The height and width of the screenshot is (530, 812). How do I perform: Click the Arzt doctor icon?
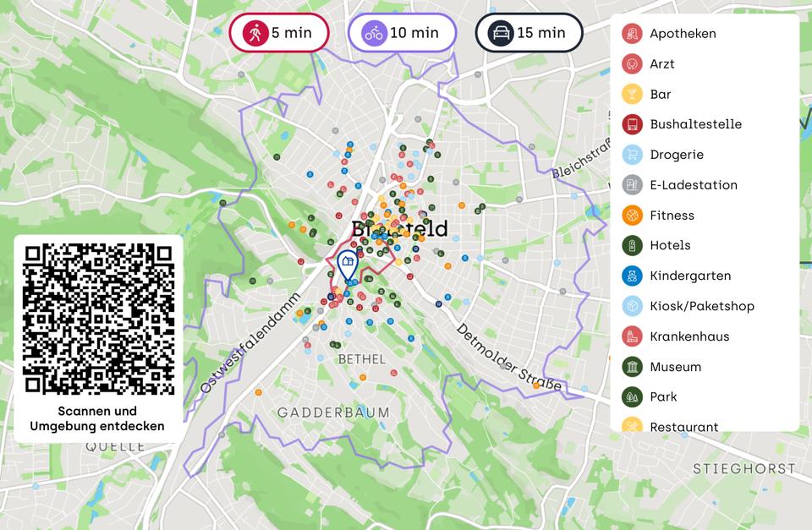click(x=632, y=64)
